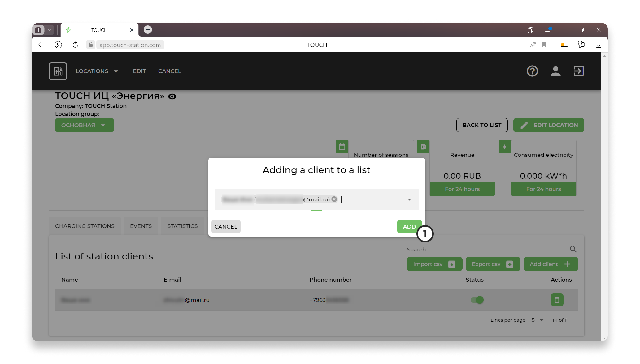Click the TOUCH station logo icon
This screenshot has height=364, width=640.
[58, 71]
